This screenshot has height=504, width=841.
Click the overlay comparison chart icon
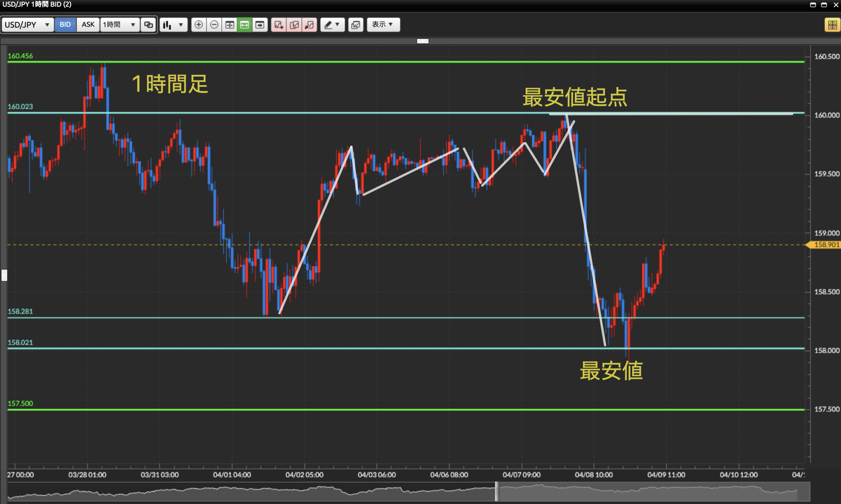click(355, 25)
